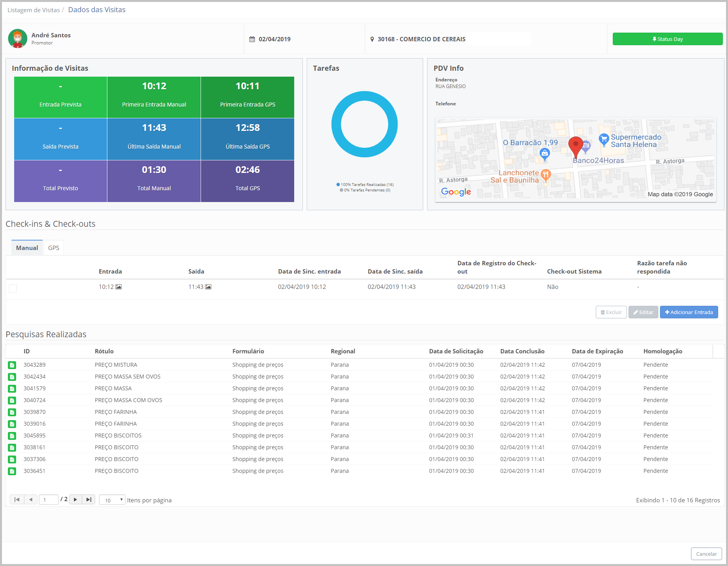Click green document icon for ID 3040724
This screenshot has width=728, height=566.
[12, 401]
